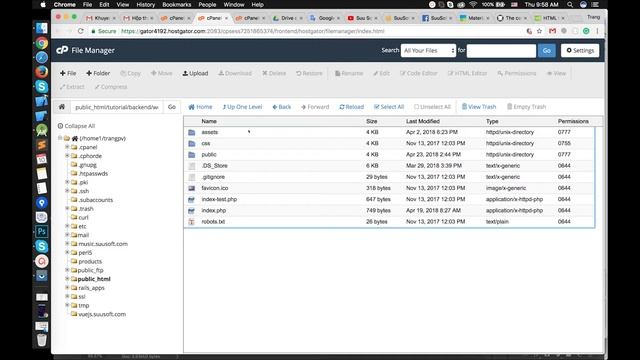Click the Back navigation button
Image resolution: width=640 pixels, height=360 pixels.
click(x=282, y=107)
